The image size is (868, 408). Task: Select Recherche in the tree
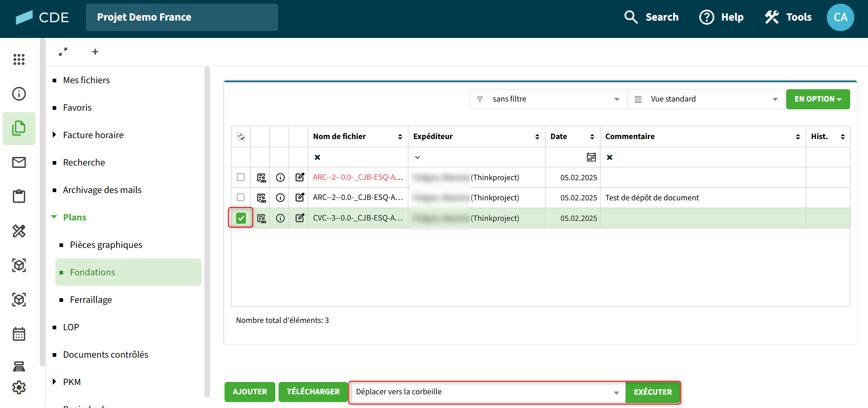84,162
